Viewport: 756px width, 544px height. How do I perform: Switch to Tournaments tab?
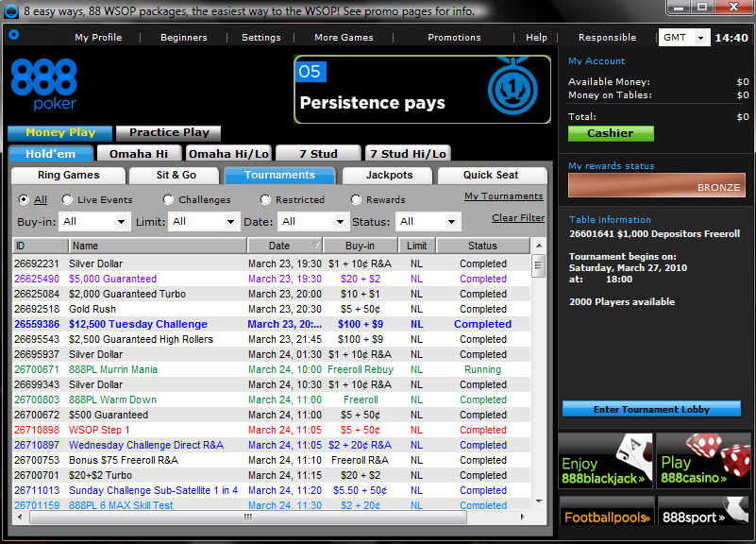pyautogui.click(x=279, y=175)
